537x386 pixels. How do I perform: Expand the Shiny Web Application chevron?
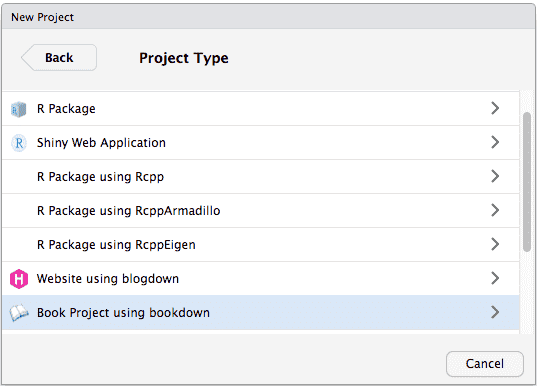[x=495, y=142]
